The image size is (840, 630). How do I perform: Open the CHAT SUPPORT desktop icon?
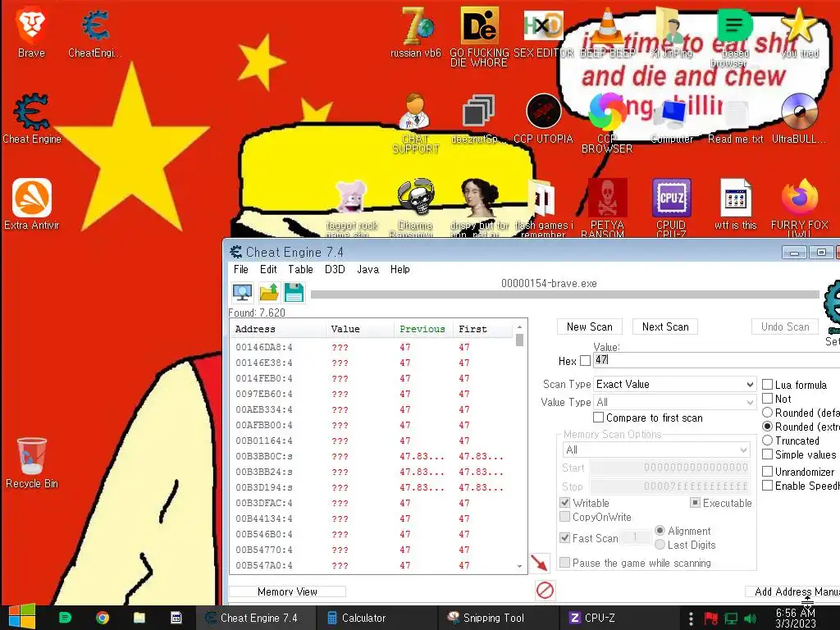tap(415, 123)
